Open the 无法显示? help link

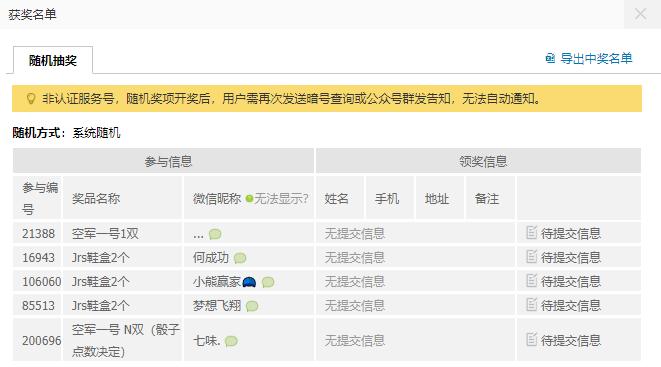[281, 198]
